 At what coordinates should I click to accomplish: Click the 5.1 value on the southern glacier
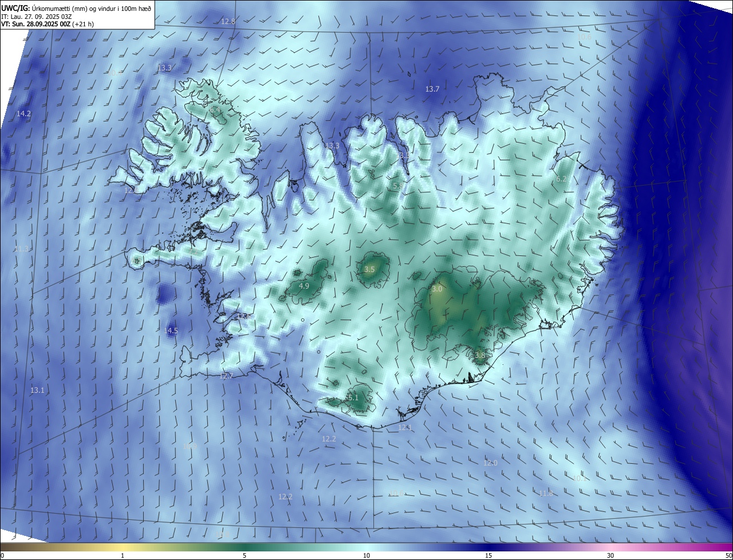click(x=353, y=398)
